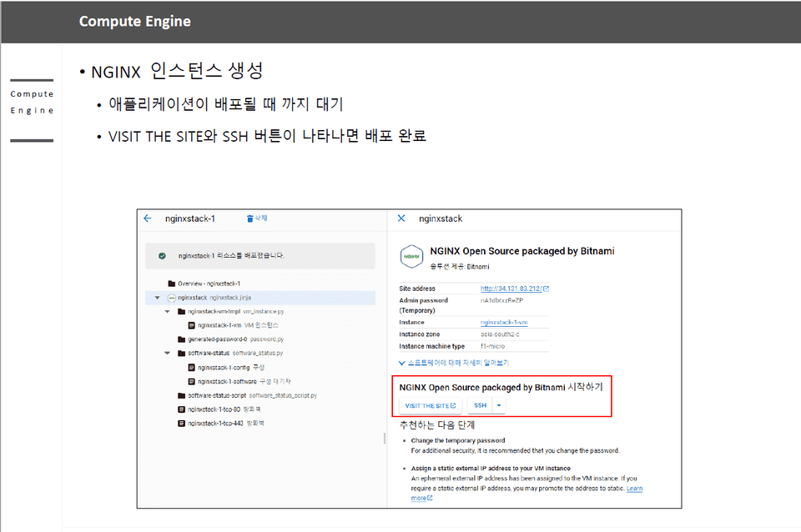The width and height of the screenshot is (801, 532).
Task: Click the nginxstack-1 panel title
Action: [190, 218]
